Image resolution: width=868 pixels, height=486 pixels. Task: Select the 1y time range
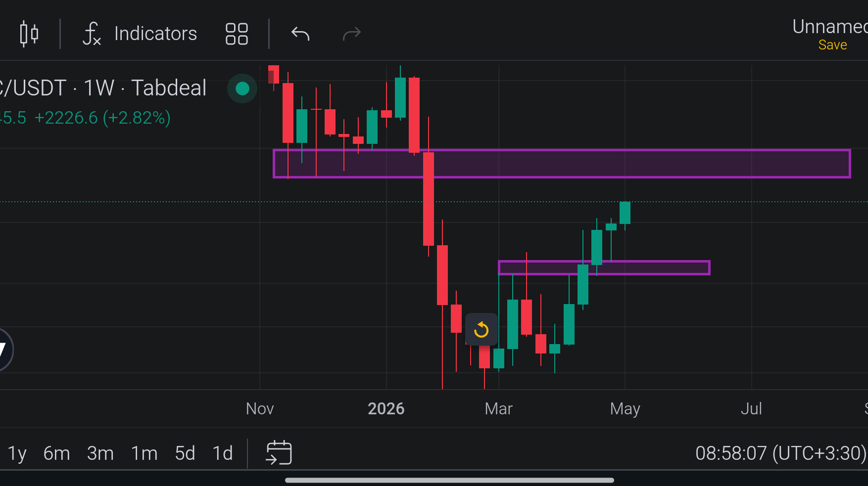[x=17, y=453]
